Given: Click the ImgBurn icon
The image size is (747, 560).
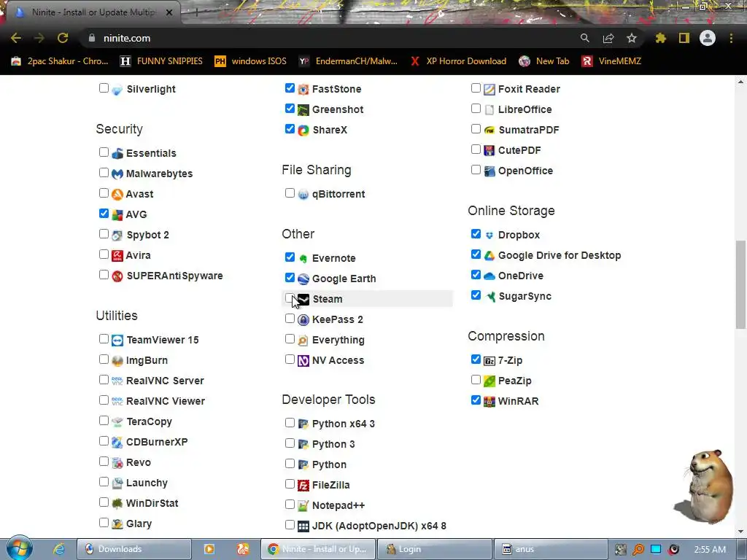Looking at the screenshot, I should 117,360.
